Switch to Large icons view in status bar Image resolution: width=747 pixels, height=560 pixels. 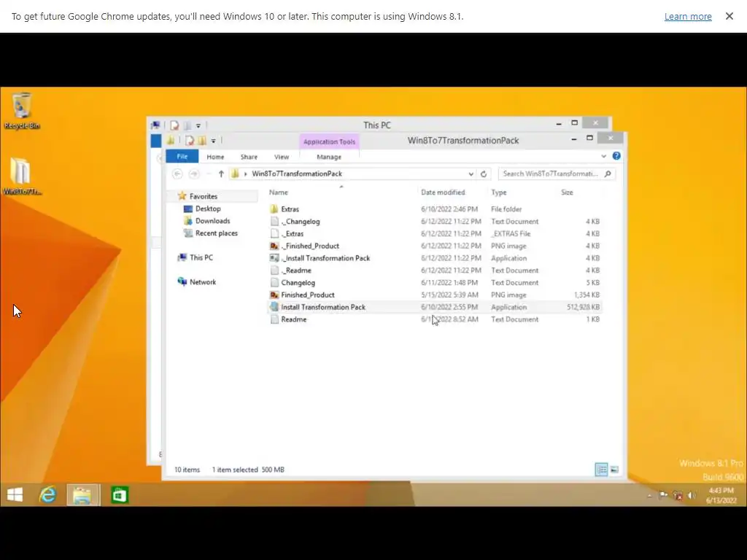pos(614,470)
